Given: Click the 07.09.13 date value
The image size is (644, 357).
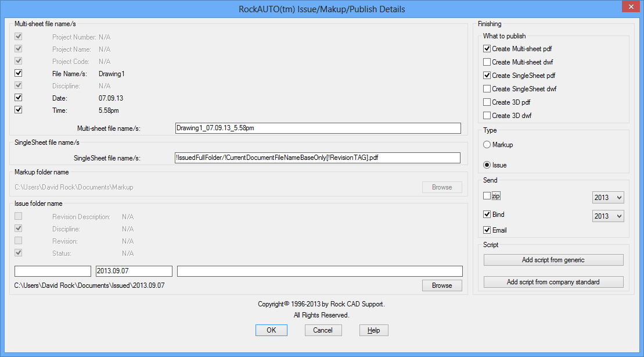Looking at the screenshot, I should (x=111, y=98).
